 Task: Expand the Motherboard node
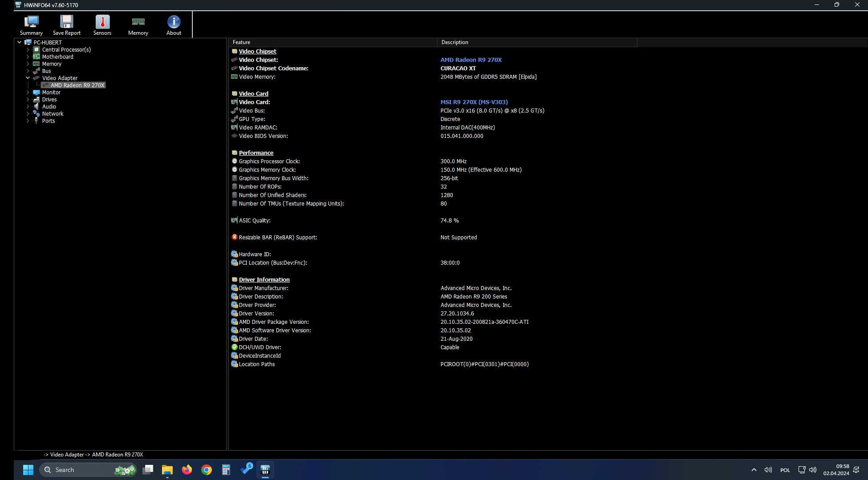point(28,56)
